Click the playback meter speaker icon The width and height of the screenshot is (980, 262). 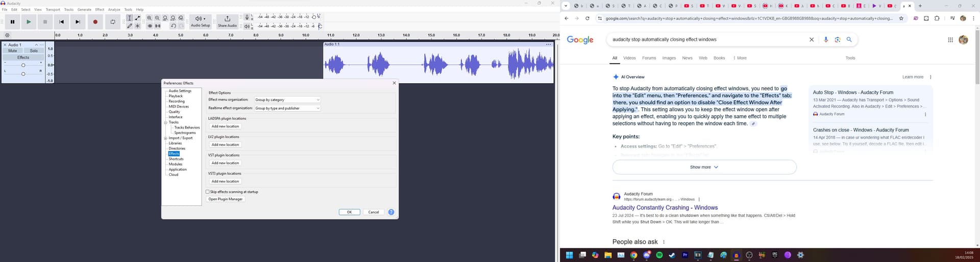tap(247, 26)
